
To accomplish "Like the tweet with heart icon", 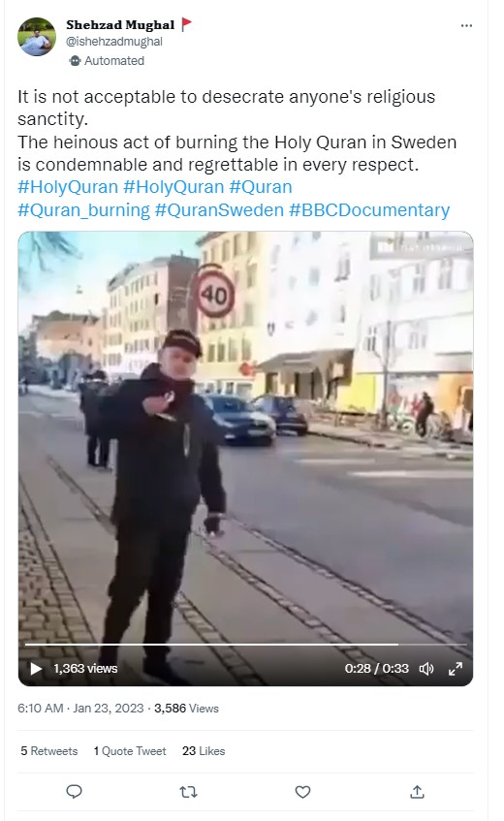I will click(x=302, y=792).
